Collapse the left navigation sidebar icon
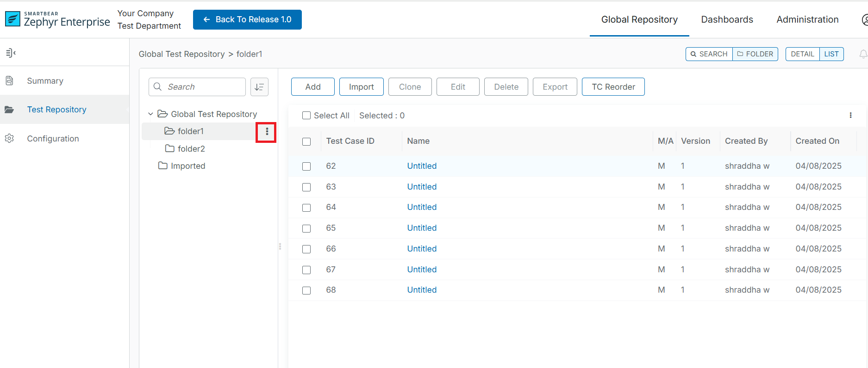Screen dimensions: 868x368 pos(11,53)
